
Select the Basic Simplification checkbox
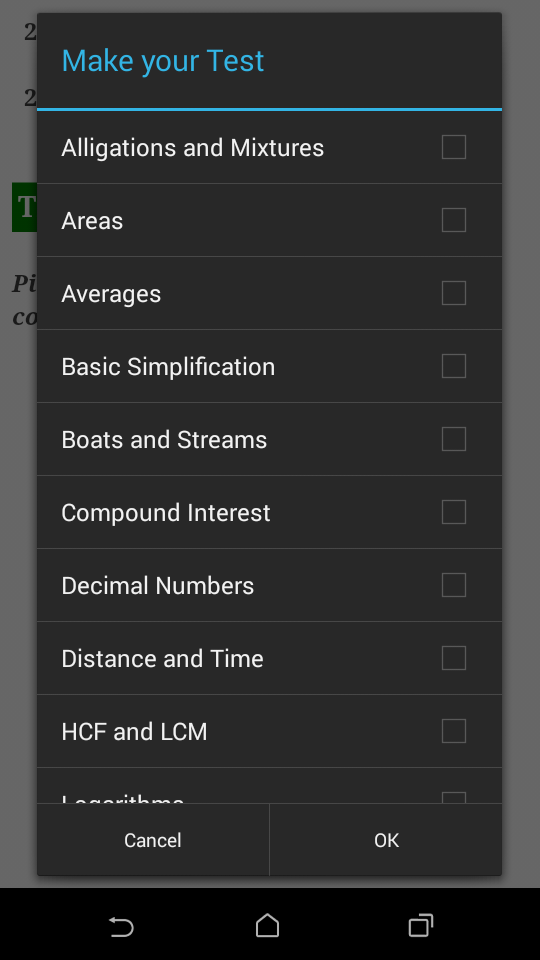tap(454, 366)
